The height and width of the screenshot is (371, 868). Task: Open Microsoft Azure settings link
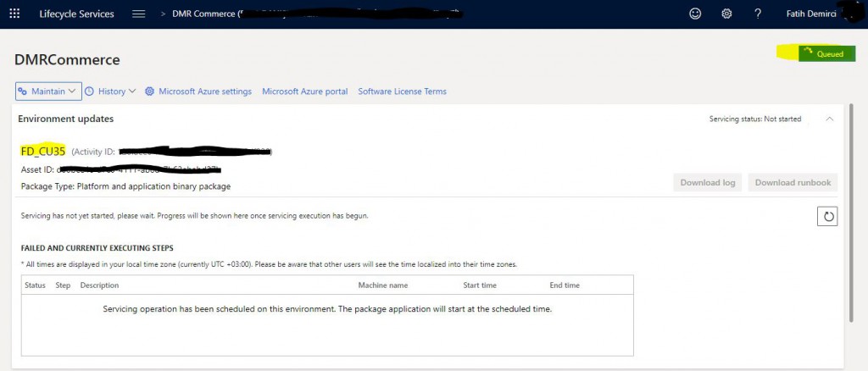(205, 91)
